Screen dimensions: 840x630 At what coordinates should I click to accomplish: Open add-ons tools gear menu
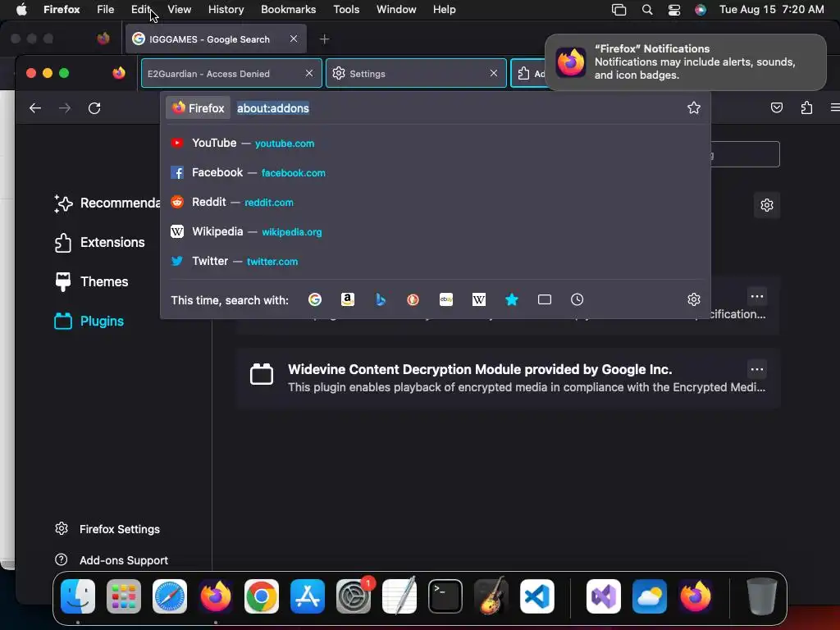pos(767,204)
